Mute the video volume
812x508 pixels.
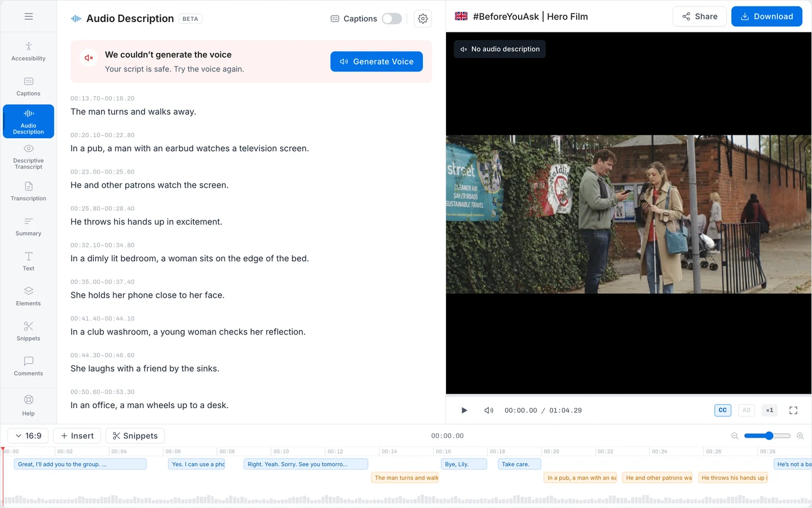(489, 410)
